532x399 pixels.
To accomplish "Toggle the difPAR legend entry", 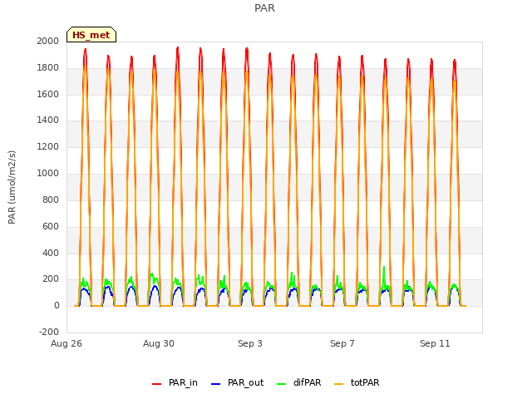I will point(299,382).
